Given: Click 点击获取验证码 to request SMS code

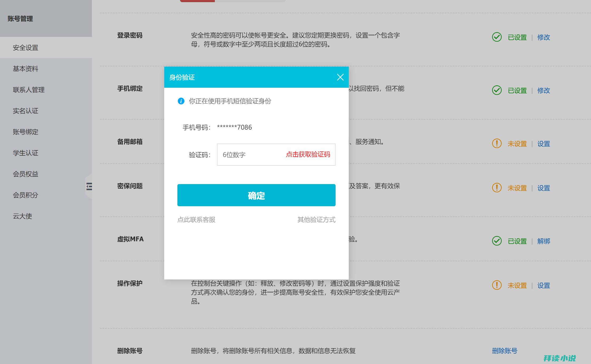Looking at the screenshot, I should coord(308,155).
